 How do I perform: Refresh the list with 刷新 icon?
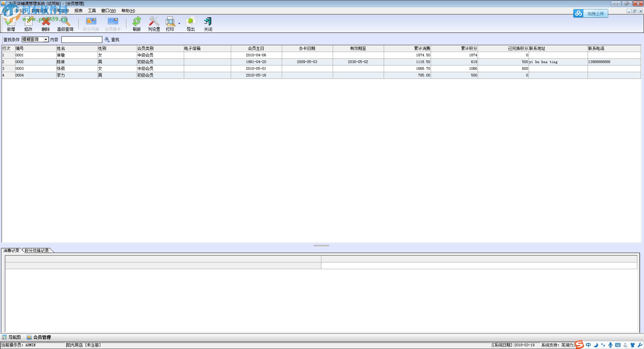pyautogui.click(x=137, y=23)
